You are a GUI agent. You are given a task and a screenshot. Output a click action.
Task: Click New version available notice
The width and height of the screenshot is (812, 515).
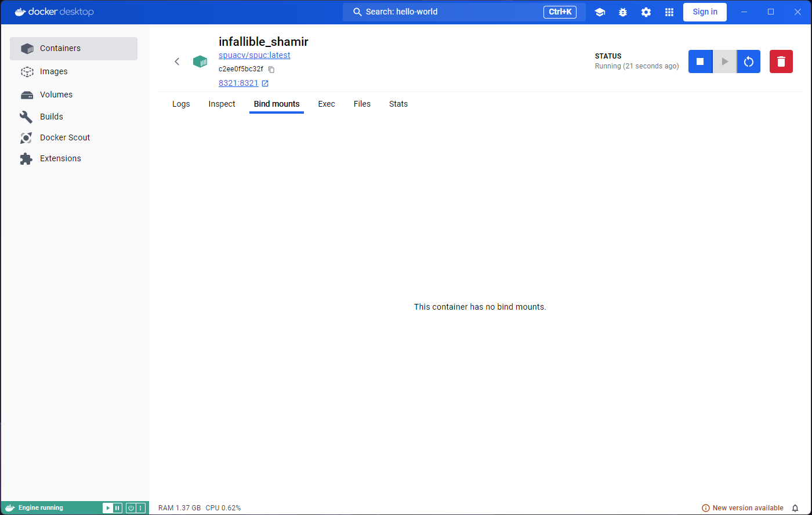pyautogui.click(x=742, y=508)
